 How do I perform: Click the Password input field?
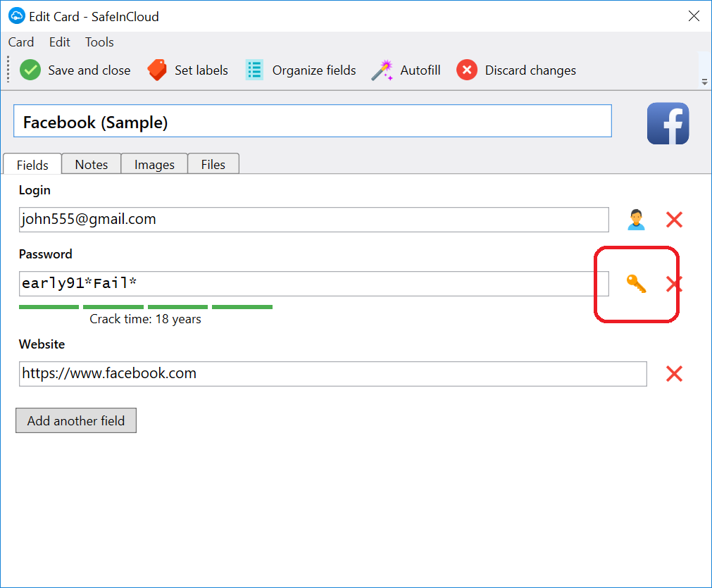314,284
